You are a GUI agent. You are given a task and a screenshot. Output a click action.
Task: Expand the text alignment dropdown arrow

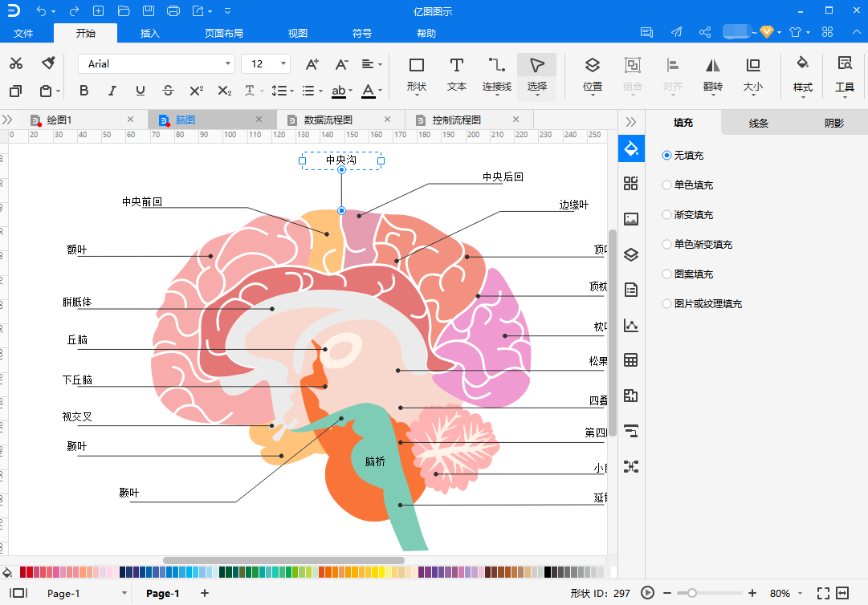tap(381, 65)
